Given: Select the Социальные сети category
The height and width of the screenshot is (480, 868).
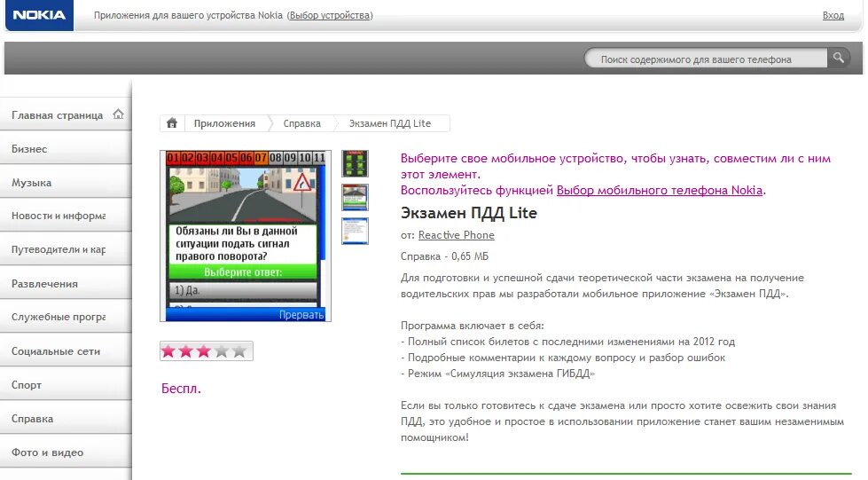Looking at the screenshot, I should 66,350.
